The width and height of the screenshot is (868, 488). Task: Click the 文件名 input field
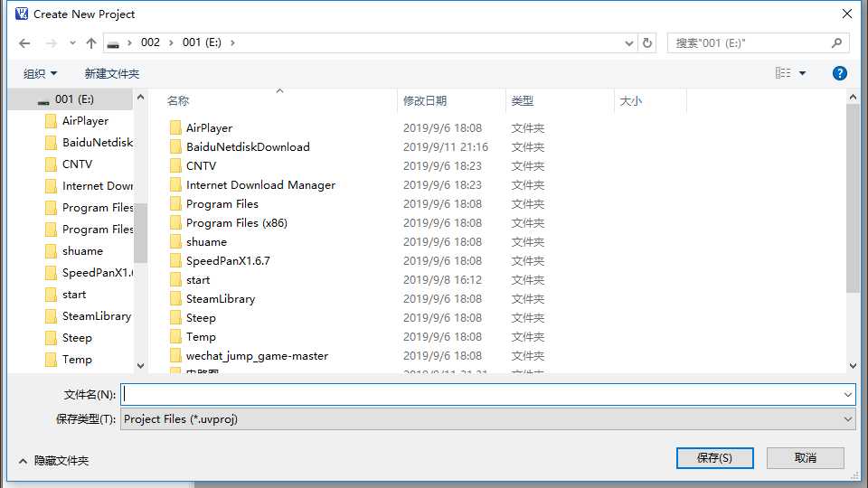(x=482, y=395)
